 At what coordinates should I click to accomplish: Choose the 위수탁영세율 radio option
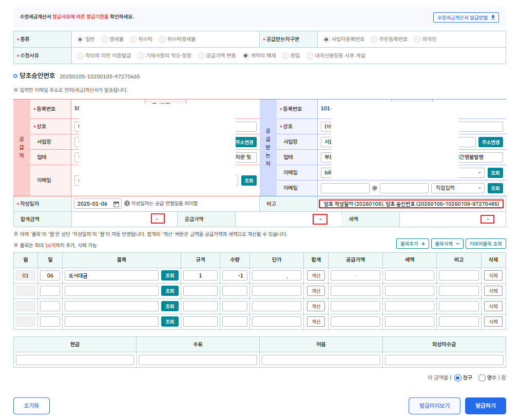(162, 39)
